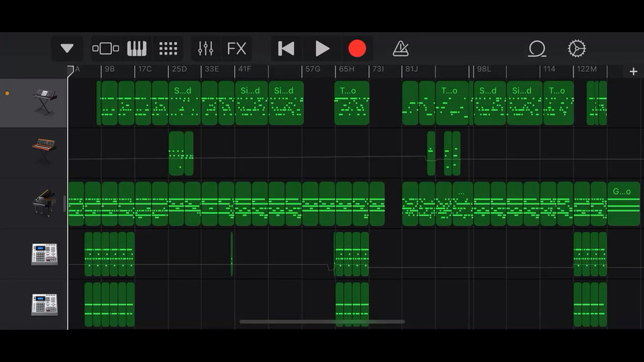Open song settings gear
The image size is (644, 362).
pos(577,48)
